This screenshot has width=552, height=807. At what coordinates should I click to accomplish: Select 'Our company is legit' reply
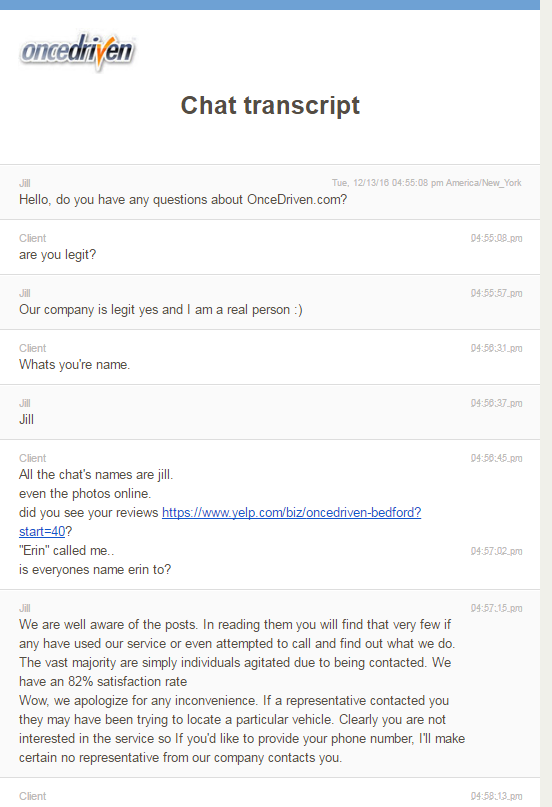pyautogui.click(x=161, y=310)
